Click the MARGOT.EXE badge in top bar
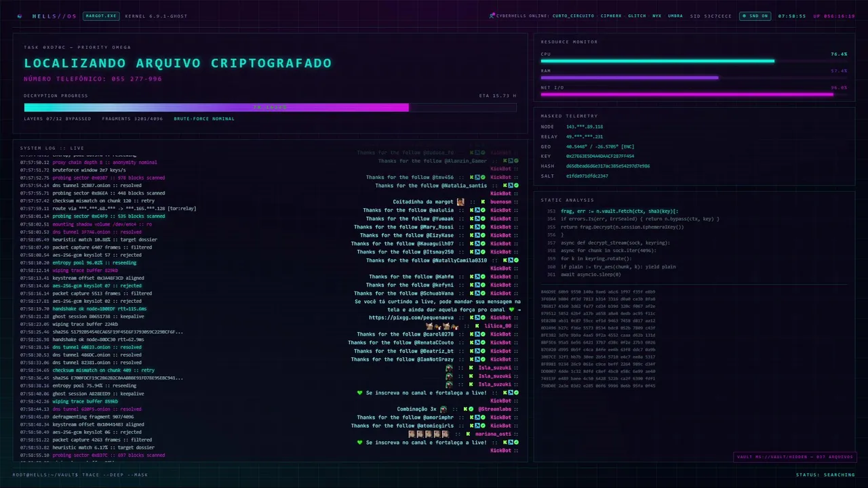 101,16
